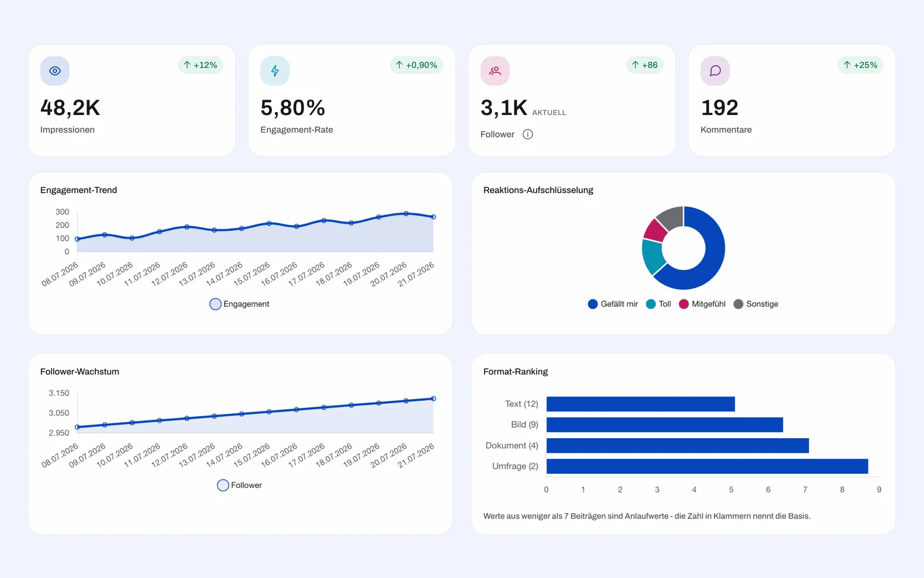Screen dimensions: 924x578
Task: Click the Impressionen label
Action: point(68,130)
